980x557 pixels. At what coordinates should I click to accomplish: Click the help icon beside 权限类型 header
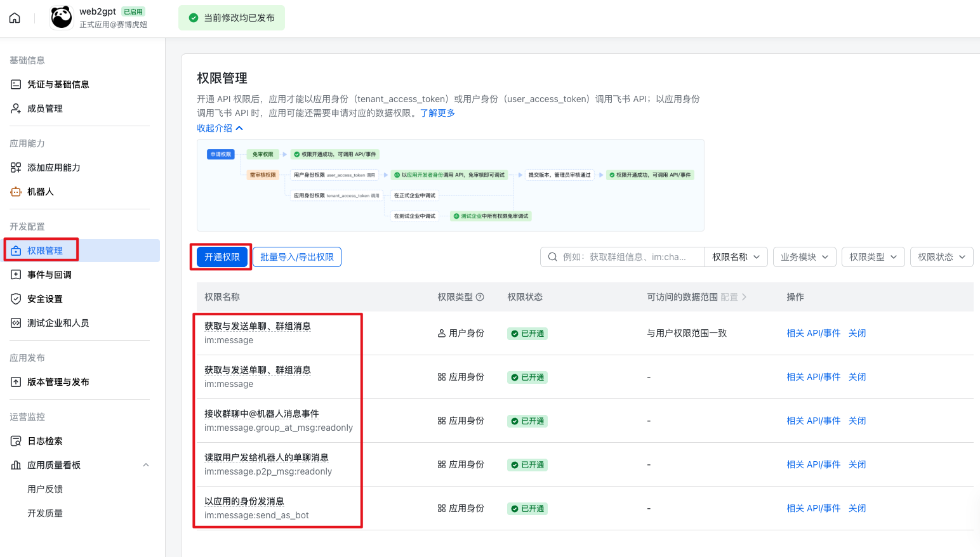480,297
